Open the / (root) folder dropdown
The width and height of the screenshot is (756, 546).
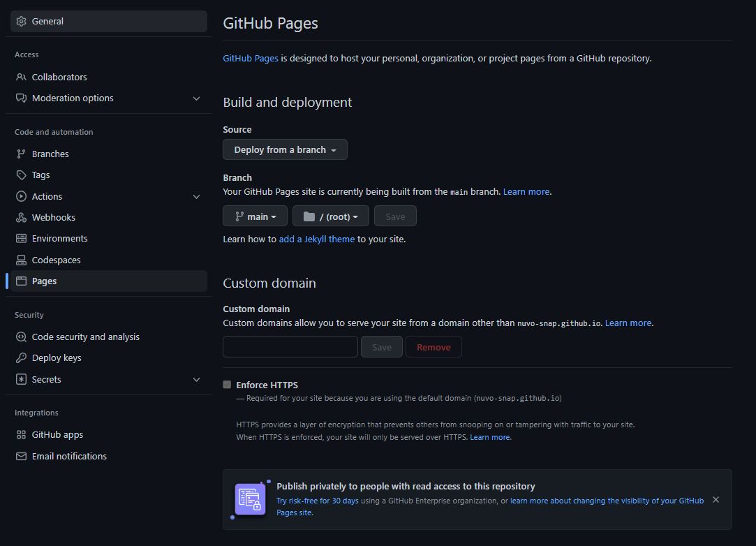(331, 216)
